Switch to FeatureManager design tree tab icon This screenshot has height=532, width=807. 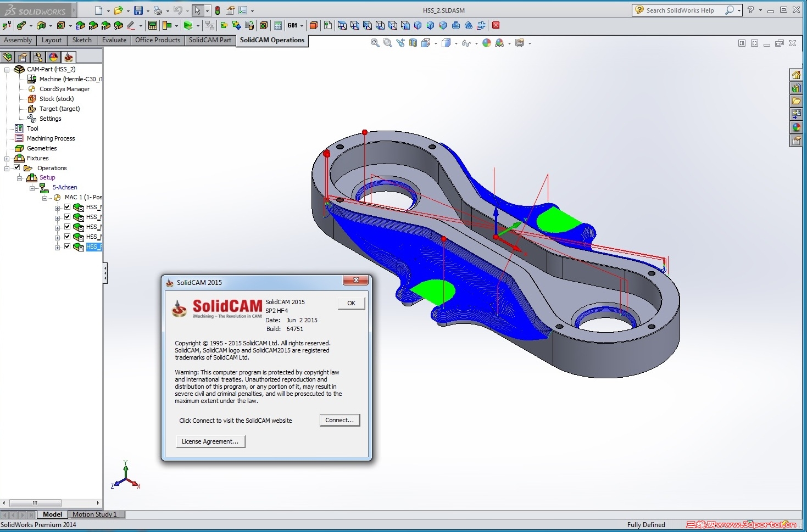pos(8,57)
